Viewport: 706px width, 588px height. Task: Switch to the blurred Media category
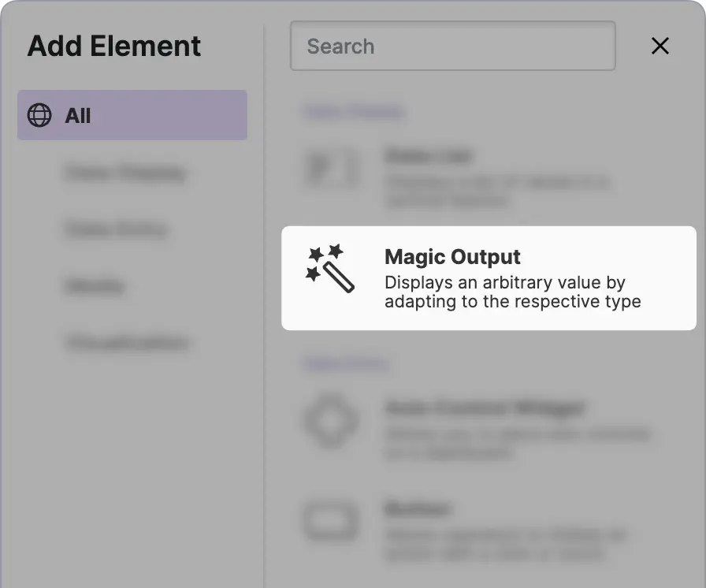[x=95, y=286]
